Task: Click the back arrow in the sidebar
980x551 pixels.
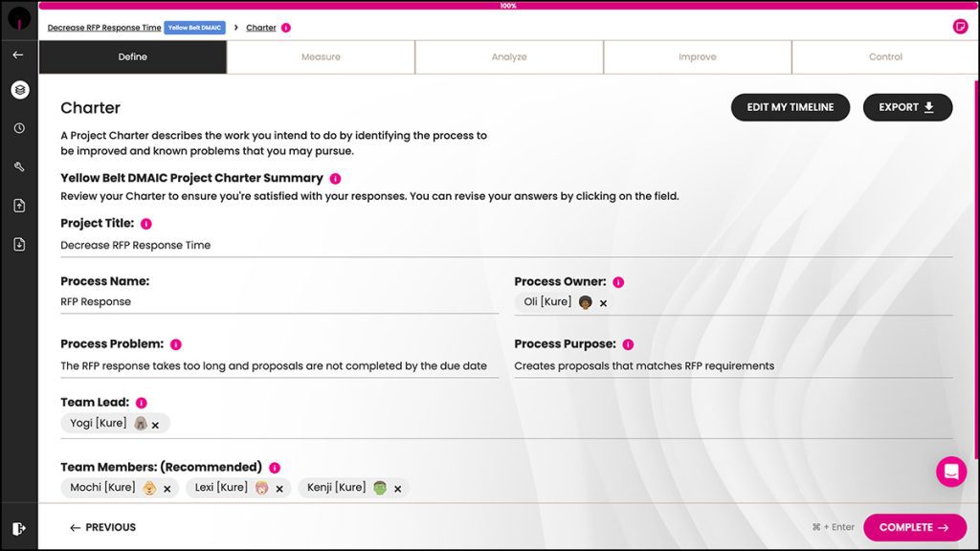Action: pos(18,55)
